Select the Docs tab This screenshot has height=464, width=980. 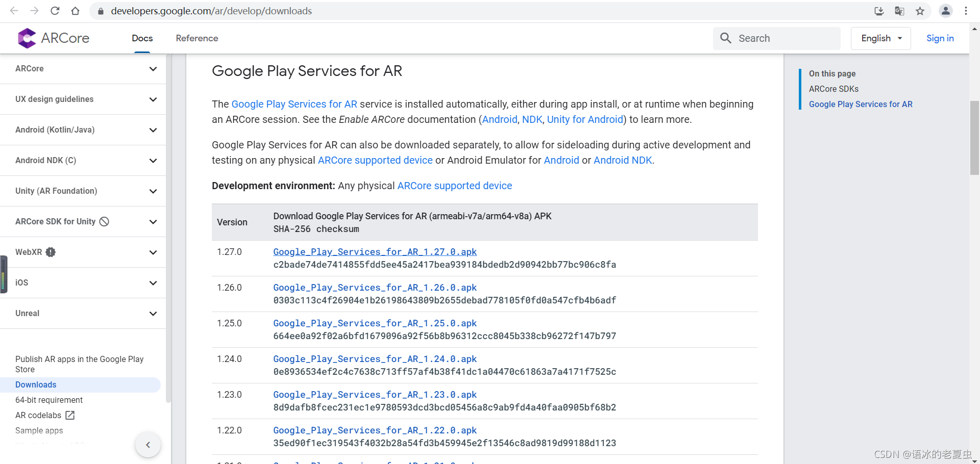142,38
